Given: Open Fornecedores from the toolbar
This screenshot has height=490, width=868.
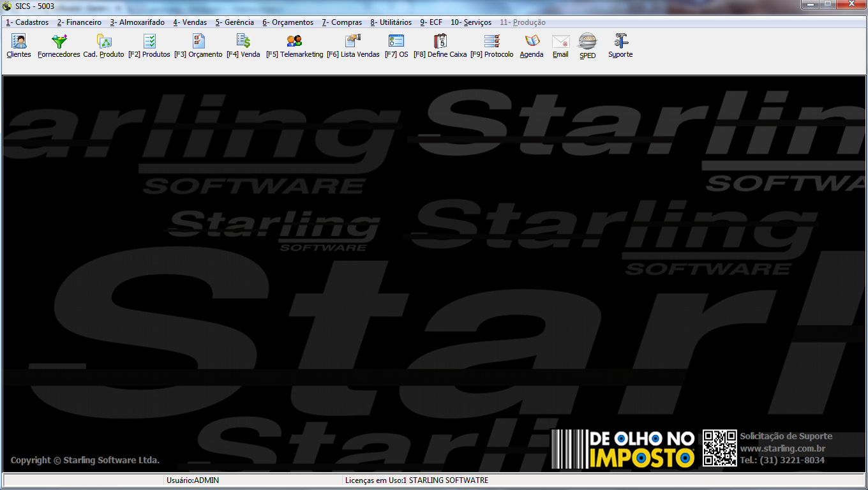Looking at the screenshot, I should click(59, 46).
